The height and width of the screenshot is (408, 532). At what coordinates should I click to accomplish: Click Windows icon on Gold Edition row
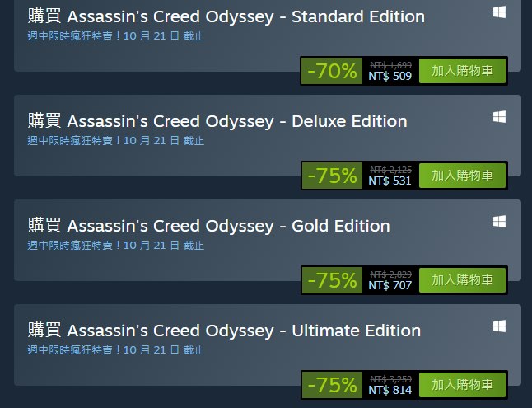[x=499, y=222]
